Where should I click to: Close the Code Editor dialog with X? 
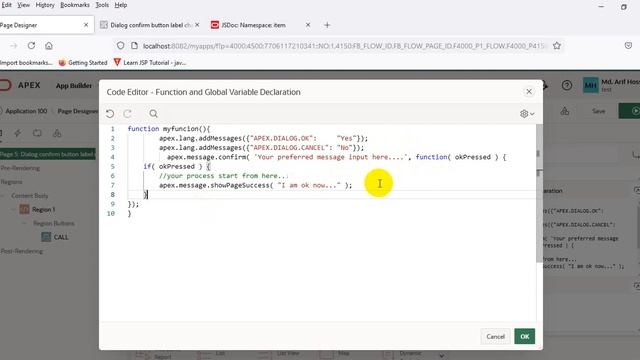(x=529, y=91)
